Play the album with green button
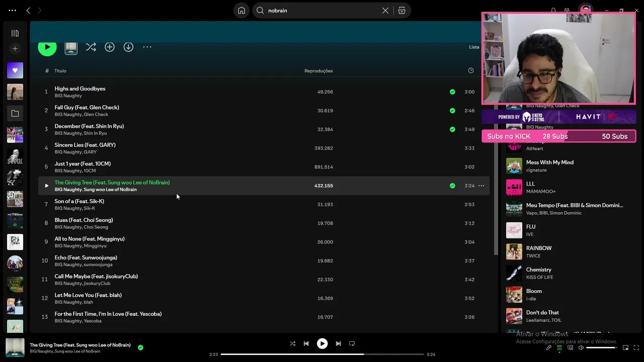This screenshot has width=644, height=362. [47, 47]
